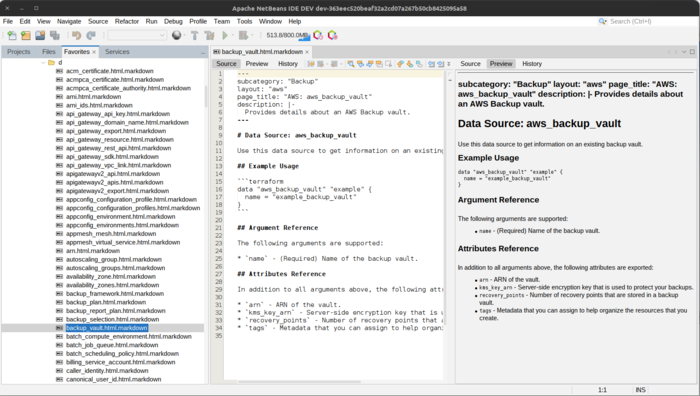Close the backup_vault.html.markdown editor tab
Screen dimensions: 700x396
(307, 52)
